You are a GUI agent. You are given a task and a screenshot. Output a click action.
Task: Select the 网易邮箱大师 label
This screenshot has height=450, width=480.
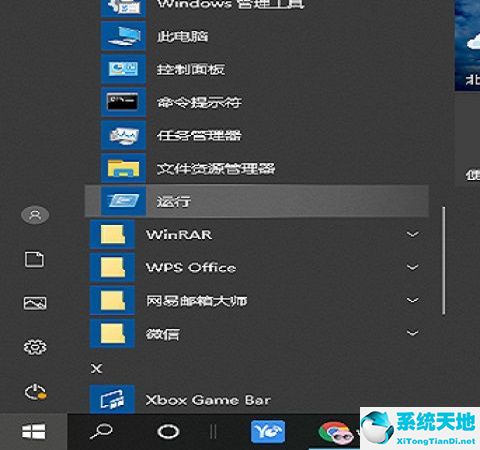[197, 301]
